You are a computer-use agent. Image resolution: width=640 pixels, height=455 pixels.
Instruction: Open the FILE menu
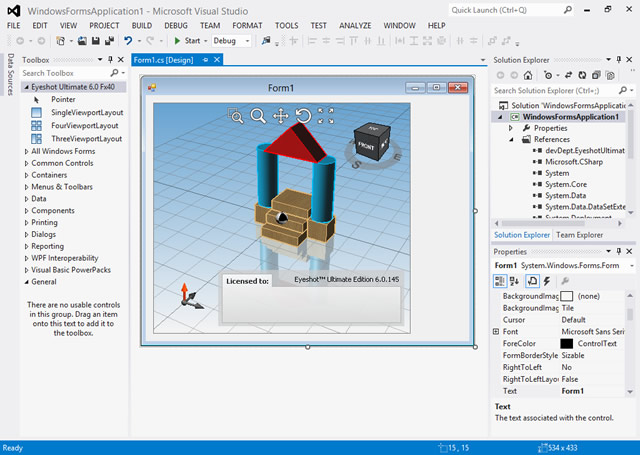pyautogui.click(x=13, y=25)
